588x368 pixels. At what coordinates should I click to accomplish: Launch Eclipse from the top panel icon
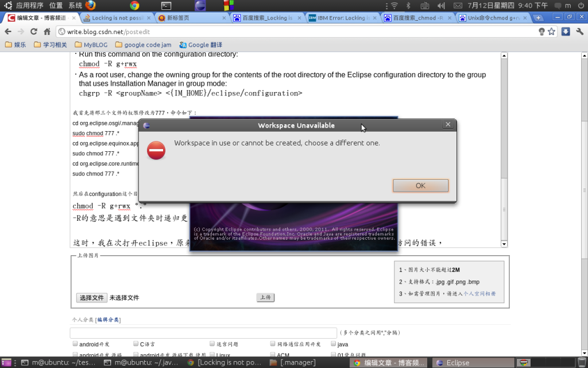201,6
